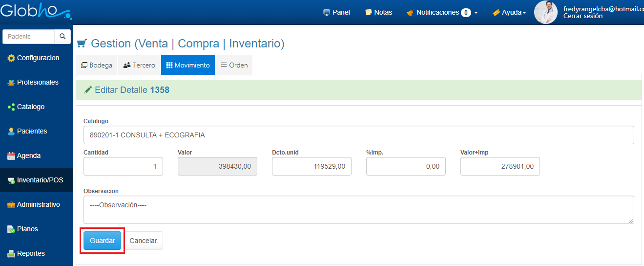Open the Reportes printer section

(x=30, y=253)
